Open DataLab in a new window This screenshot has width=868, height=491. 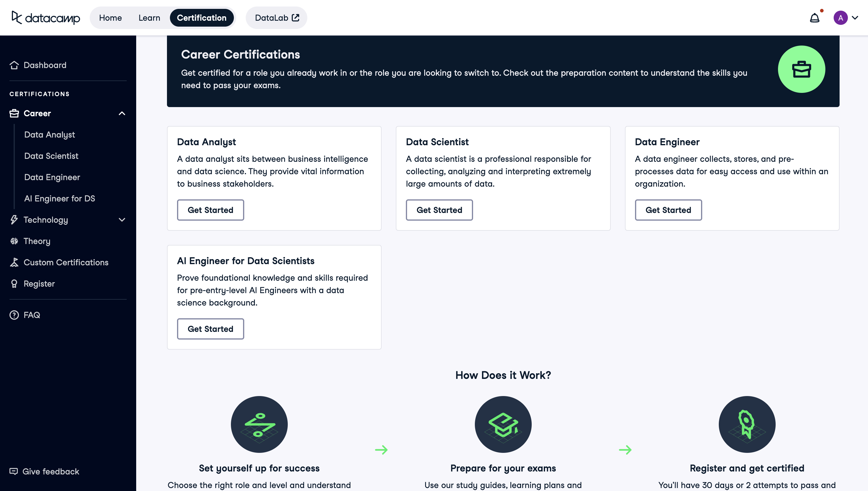point(277,18)
